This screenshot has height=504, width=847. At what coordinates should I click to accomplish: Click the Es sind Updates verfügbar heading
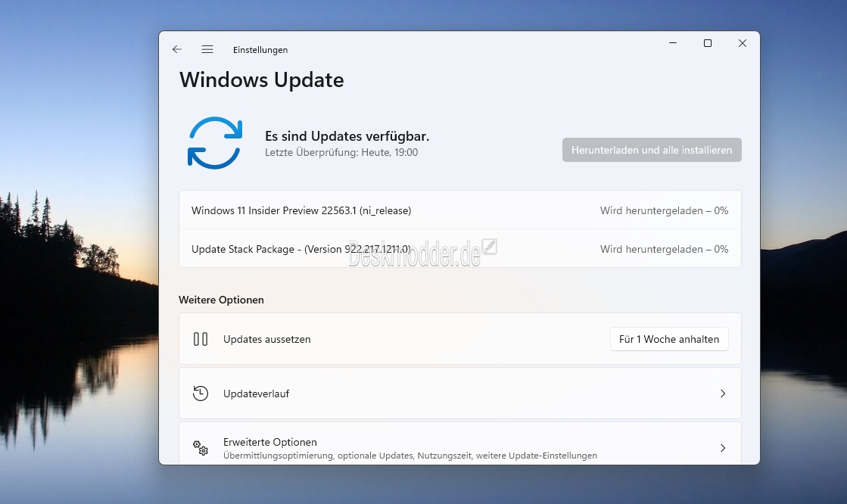[x=347, y=136]
